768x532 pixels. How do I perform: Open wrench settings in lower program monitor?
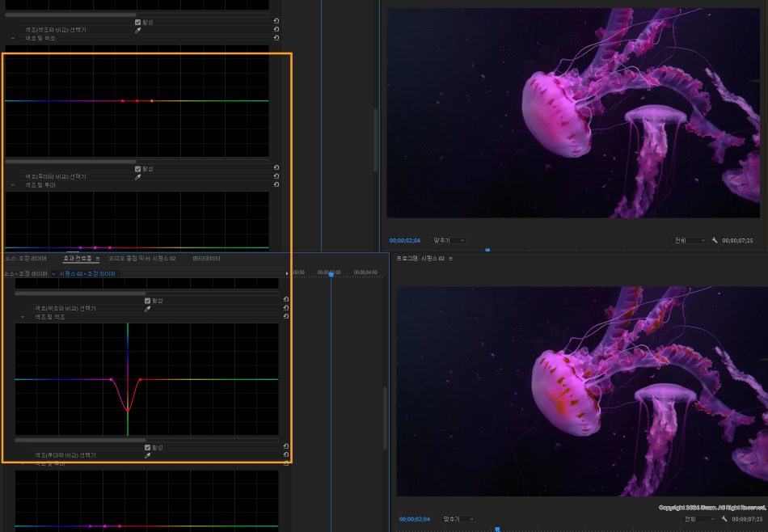click(x=724, y=519)
